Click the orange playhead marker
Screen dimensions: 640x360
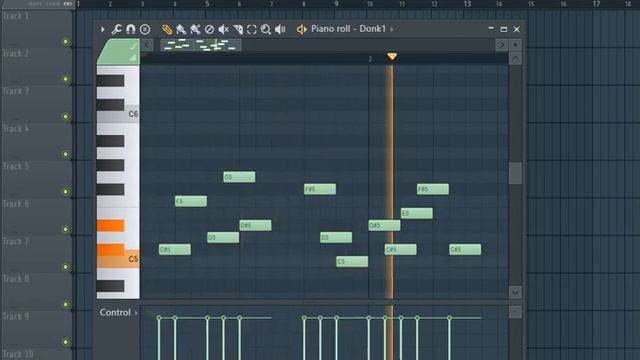coord(392,56)
